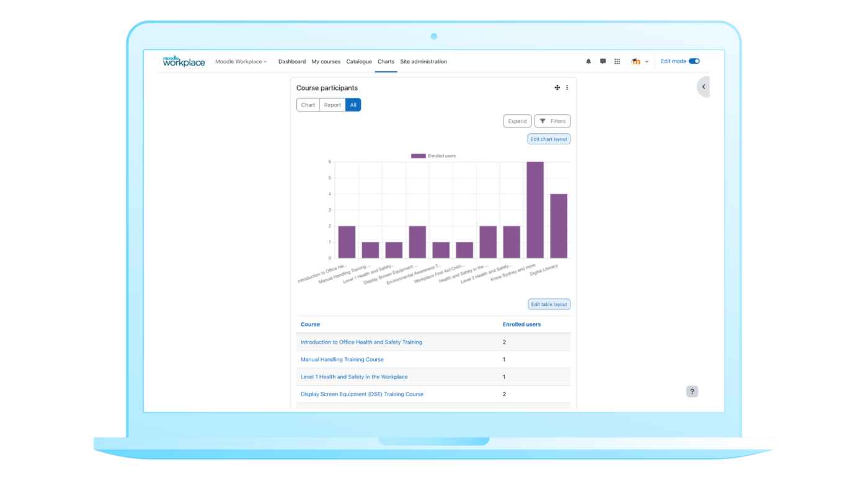
Task: Sort table by the Course column
Action: pyautogui.click(x=310, y=324)
